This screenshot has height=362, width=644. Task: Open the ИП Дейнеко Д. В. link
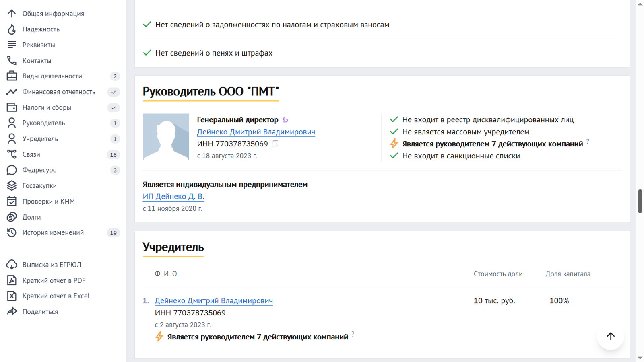(x=173, y=197)
